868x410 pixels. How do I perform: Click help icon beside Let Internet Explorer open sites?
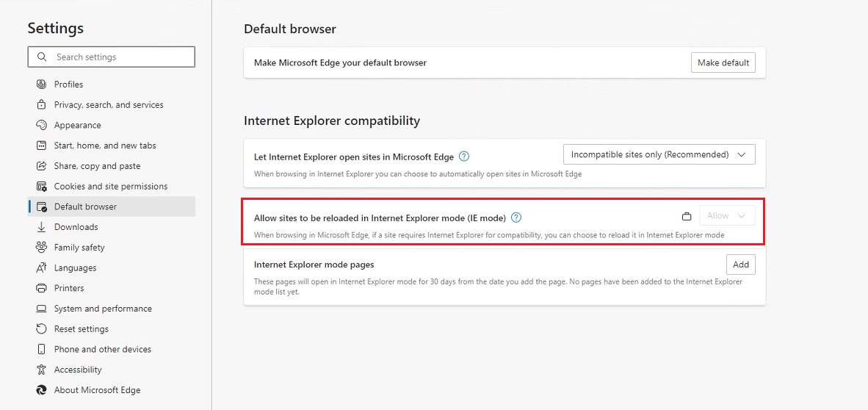[x=464, y=157]
